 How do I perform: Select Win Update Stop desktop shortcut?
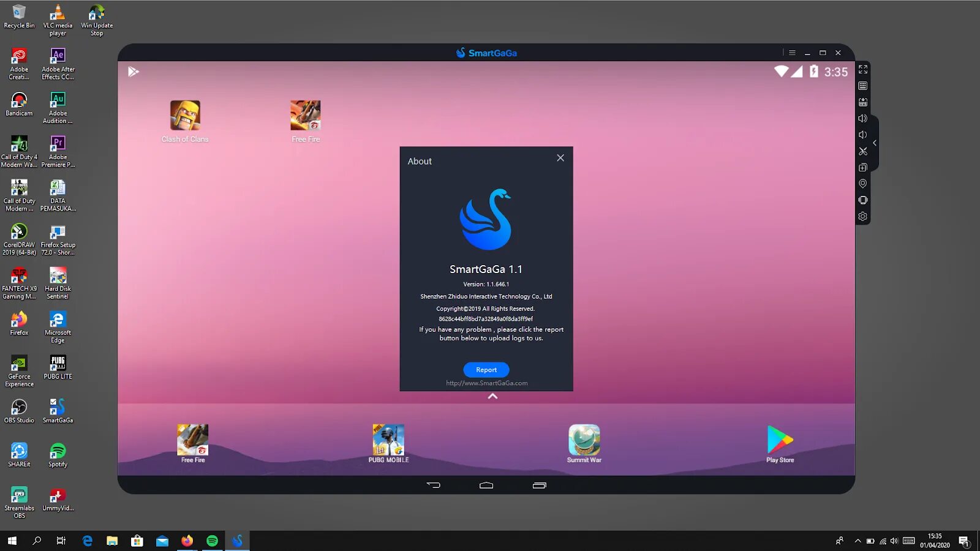coord(97,20)
